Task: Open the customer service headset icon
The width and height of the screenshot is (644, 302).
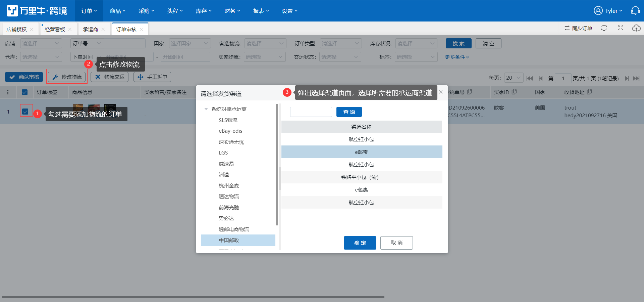Action: [635, 11]
